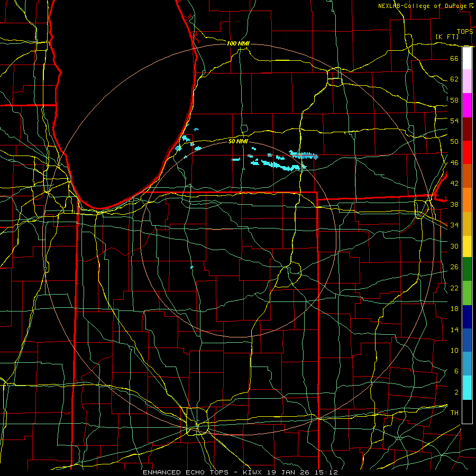Image resolution: width=476 pixels, height=476 pixels.
Task: Select the 58 legend value
Action: coord(454,100)
